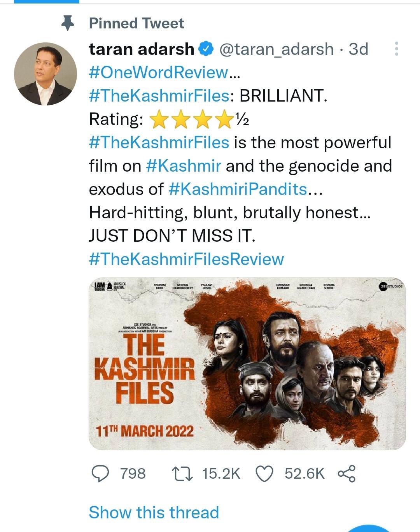This screenshot has width=420, height=532.
Task: View the 15.2K retweets count
Action: [x=221, y=474]
